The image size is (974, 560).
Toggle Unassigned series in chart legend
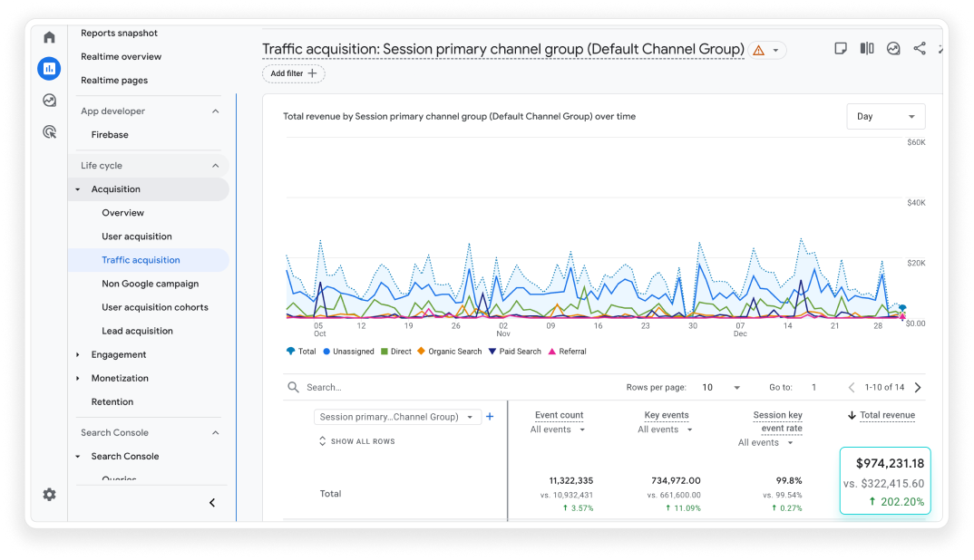pos(348,352)
